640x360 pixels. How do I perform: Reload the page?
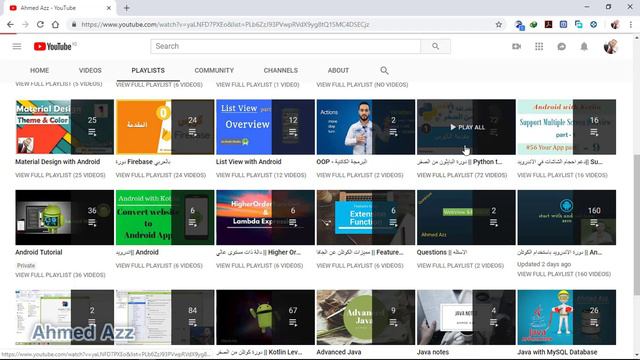[x=40, y=24]
